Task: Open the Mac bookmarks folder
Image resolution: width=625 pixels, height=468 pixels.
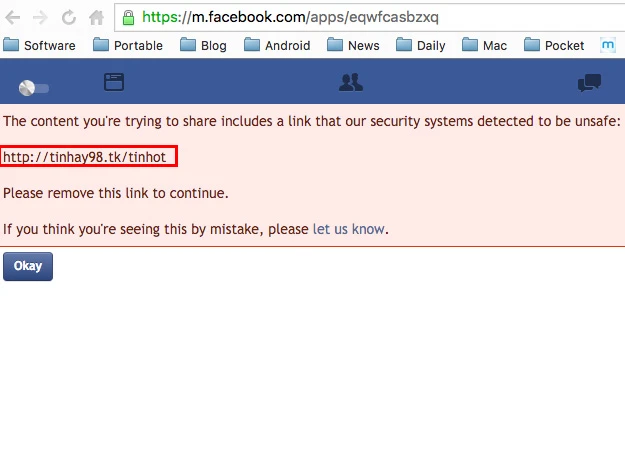Action: (x=485, y=45)
